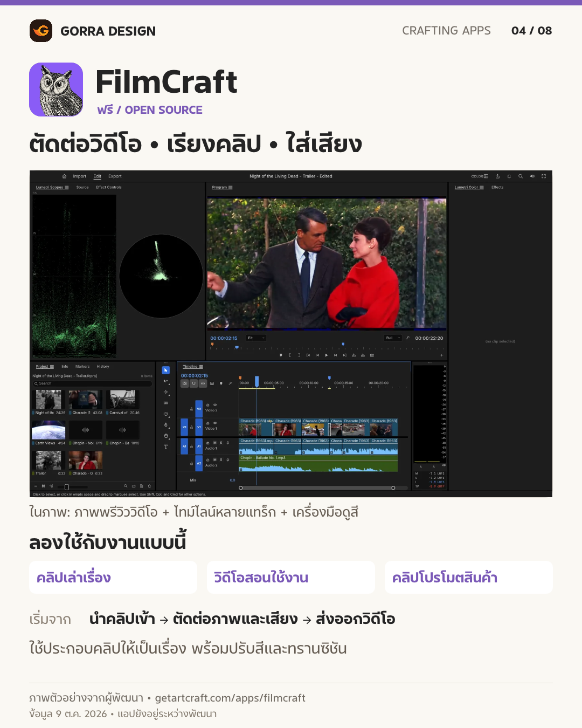Open the button editor plus icon
582x728 pixels.
[441, 355]
